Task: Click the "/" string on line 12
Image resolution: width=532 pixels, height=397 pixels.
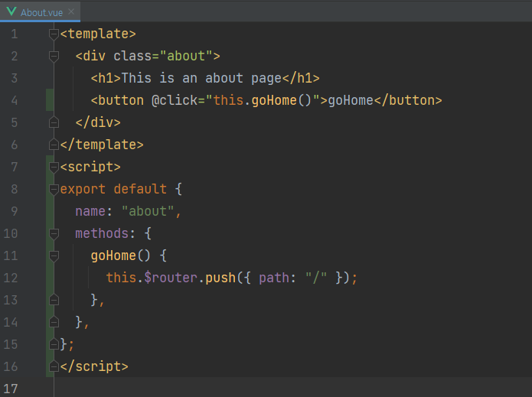Action: (316, 278)
